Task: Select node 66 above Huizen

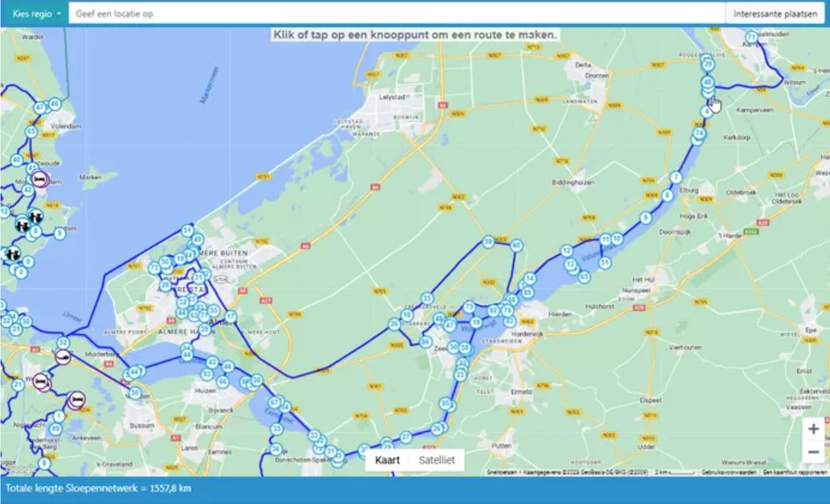Action: 223,382
